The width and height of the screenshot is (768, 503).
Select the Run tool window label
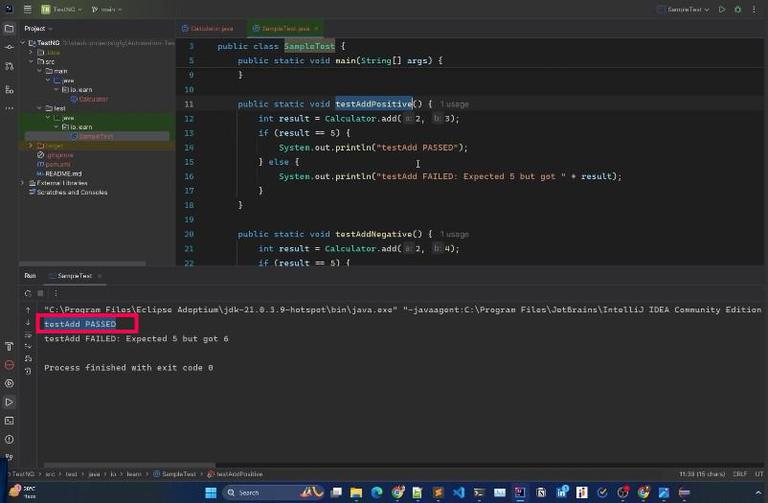point(30,276)
